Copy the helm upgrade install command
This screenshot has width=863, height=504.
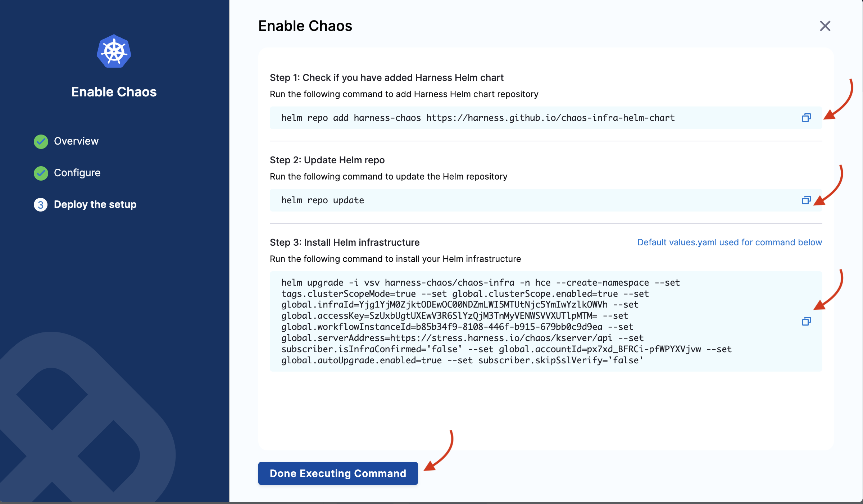806,321
